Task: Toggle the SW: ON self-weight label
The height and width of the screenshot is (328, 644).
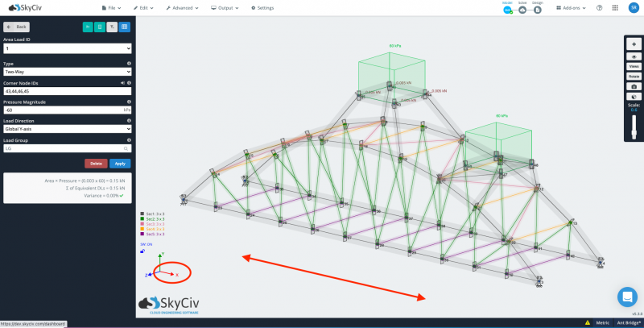Action: (x=146, y=243)
